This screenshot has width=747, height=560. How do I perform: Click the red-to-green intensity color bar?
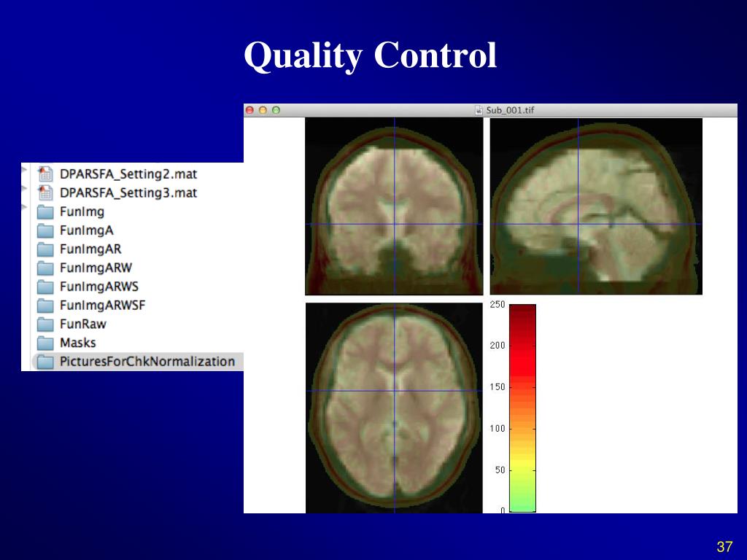point(522,408)
